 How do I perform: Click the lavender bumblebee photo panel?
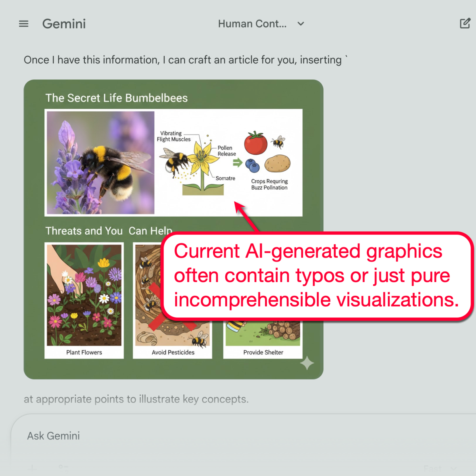100,163
